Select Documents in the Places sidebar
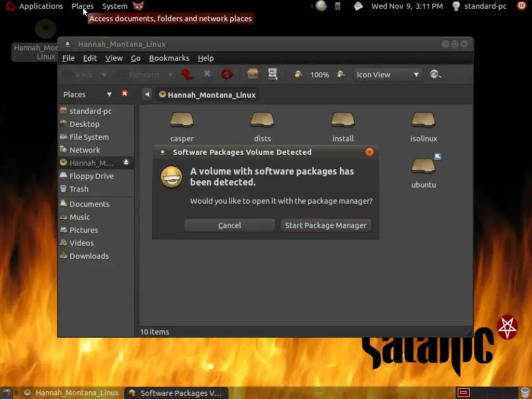 (96, 204)
